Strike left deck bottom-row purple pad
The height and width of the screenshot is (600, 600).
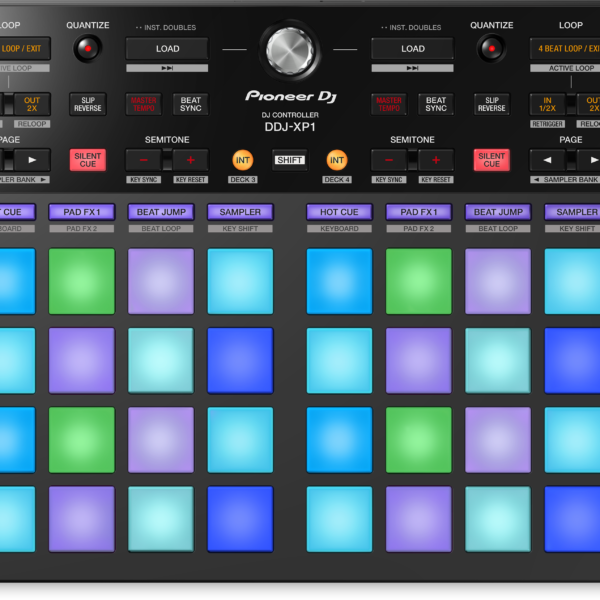[82, 519]
